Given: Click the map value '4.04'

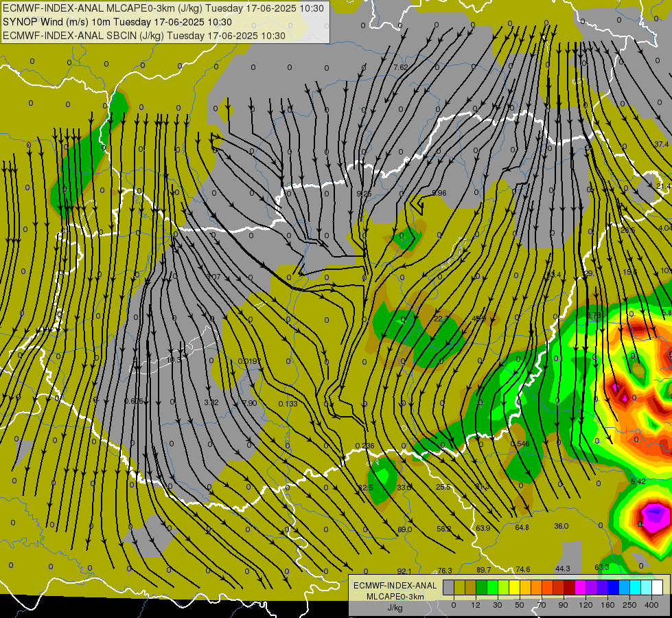Looking at the screenshot, I should (x=665, y=228).
